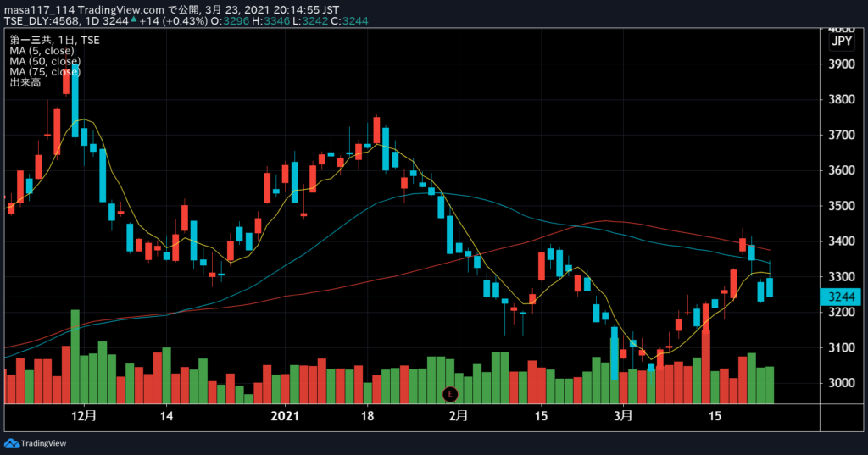This screenshot has height=455, width=868.
Task: Click the 12月 date label on time axis
Action: [84, 416]
